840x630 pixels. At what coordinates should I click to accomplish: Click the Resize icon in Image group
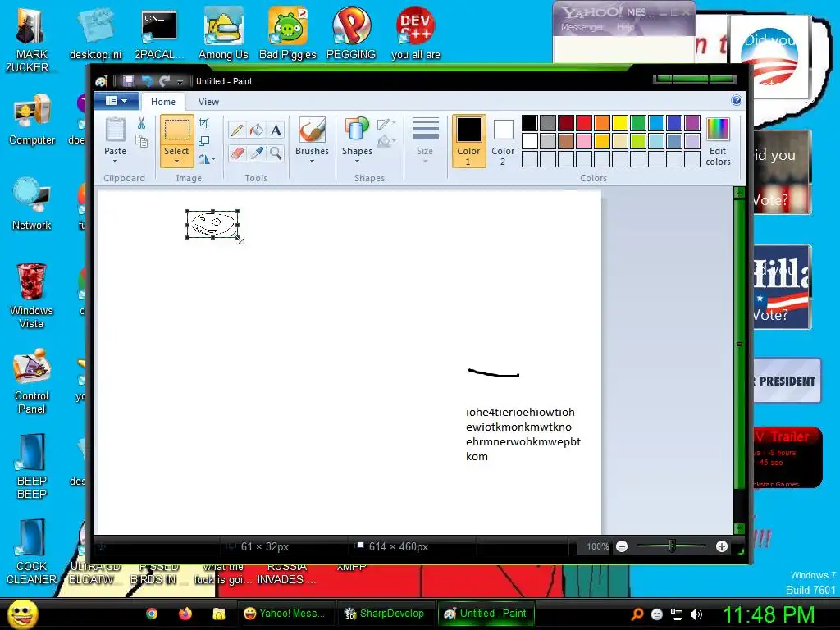203,141
